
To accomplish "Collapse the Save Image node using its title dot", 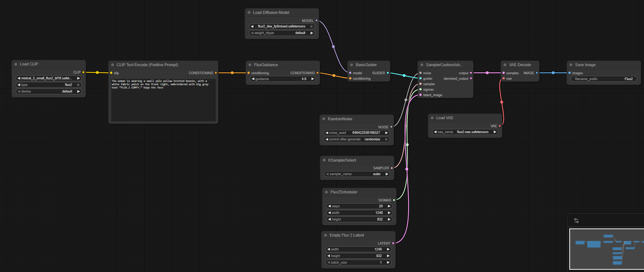I will click(x=571, y=65).
